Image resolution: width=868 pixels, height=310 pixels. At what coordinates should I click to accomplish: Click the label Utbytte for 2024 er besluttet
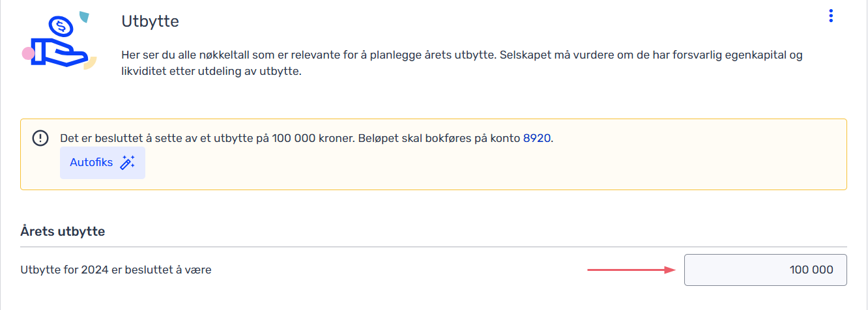coord(116,270)
